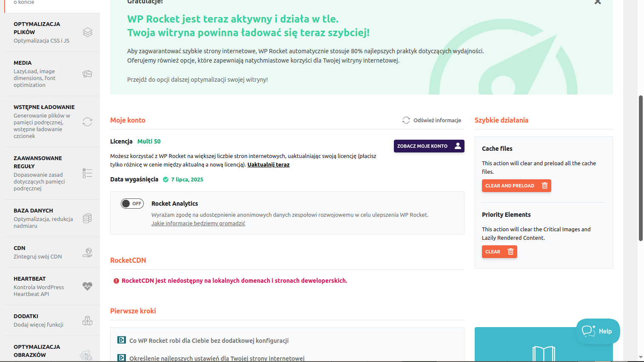Open the Zaawansowane reguły tab
This screenshot has width=644, height=362.
(x=52, y=173)
